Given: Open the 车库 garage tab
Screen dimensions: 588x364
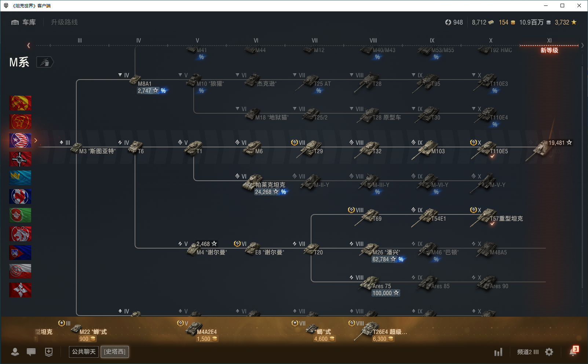Looking at the screenshot, I should [23, 22].
